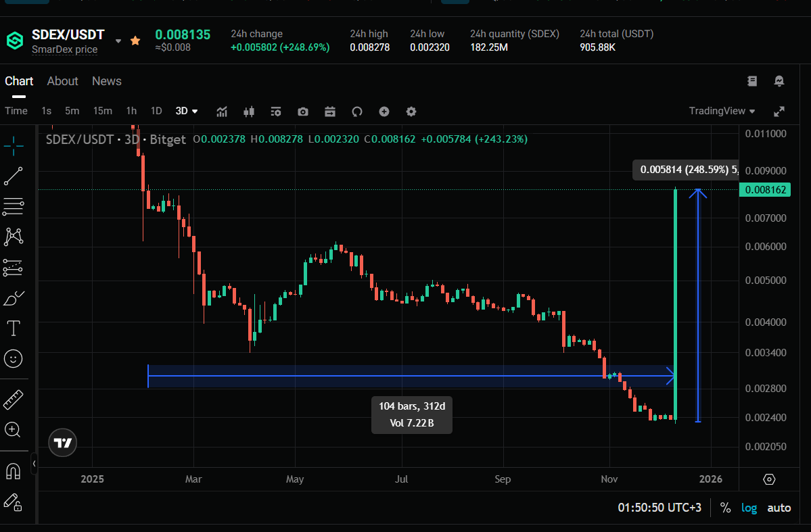Select the trend line drawing tool
The height and width of the screenshot is (532, 811).
point(14,176)
